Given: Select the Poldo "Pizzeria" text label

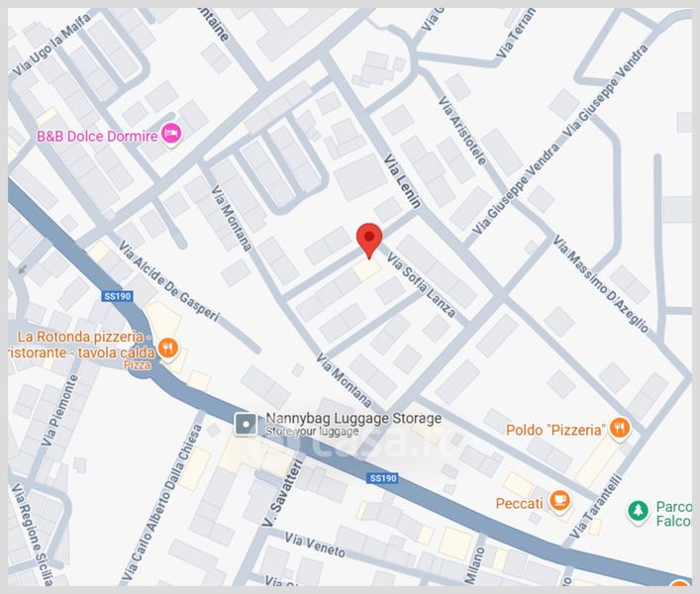Looking at the screenshot, I should [x=555, y=431].
